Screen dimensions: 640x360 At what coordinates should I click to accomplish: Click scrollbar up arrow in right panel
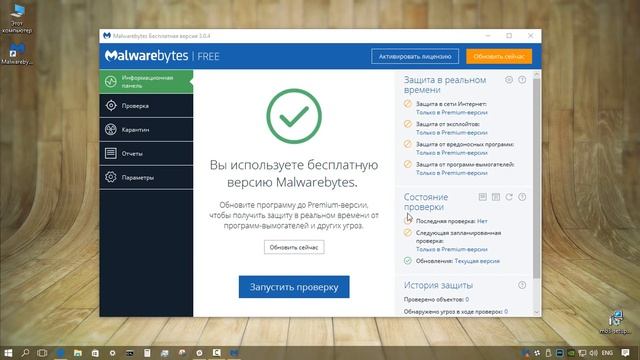tap(537, 74)
